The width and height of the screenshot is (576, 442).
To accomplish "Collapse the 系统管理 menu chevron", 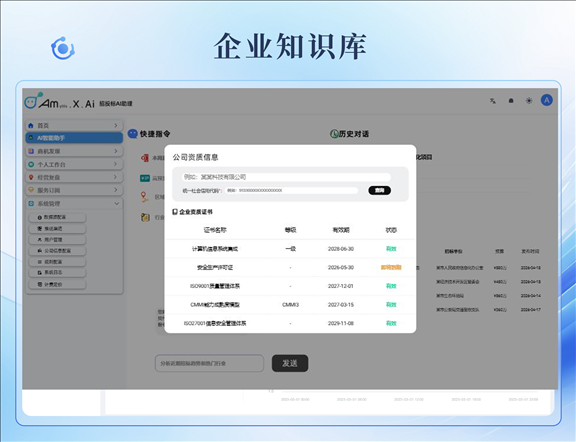I will pyautogui.click(x=116, y=204).
